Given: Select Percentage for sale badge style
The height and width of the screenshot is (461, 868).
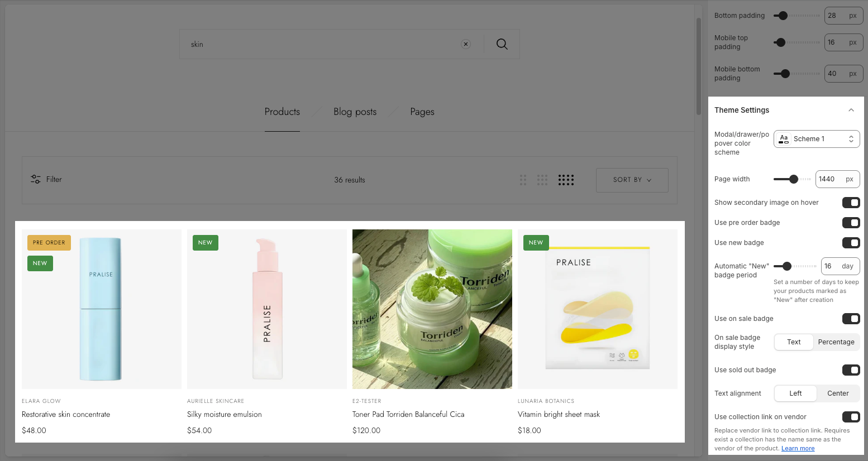Looking at the screenshot, I should coord(836,342).
